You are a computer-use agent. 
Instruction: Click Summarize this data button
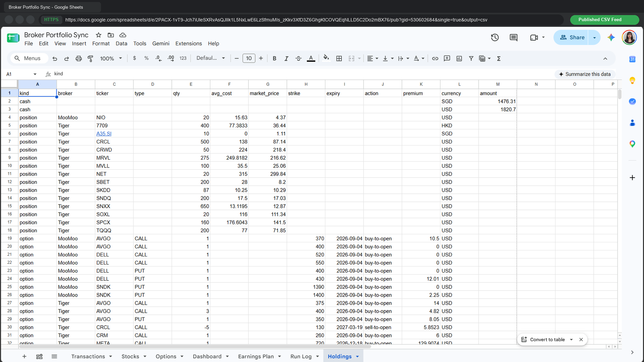pyautogui.click(x=585, y=74)
